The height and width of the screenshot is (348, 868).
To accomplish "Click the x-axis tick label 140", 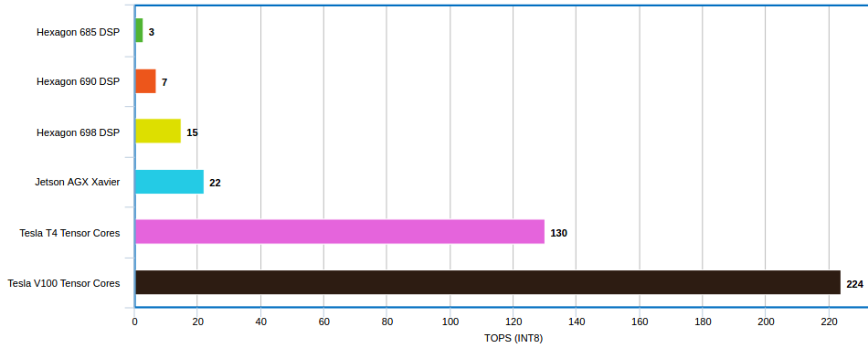I will click(x=577, y=322).
